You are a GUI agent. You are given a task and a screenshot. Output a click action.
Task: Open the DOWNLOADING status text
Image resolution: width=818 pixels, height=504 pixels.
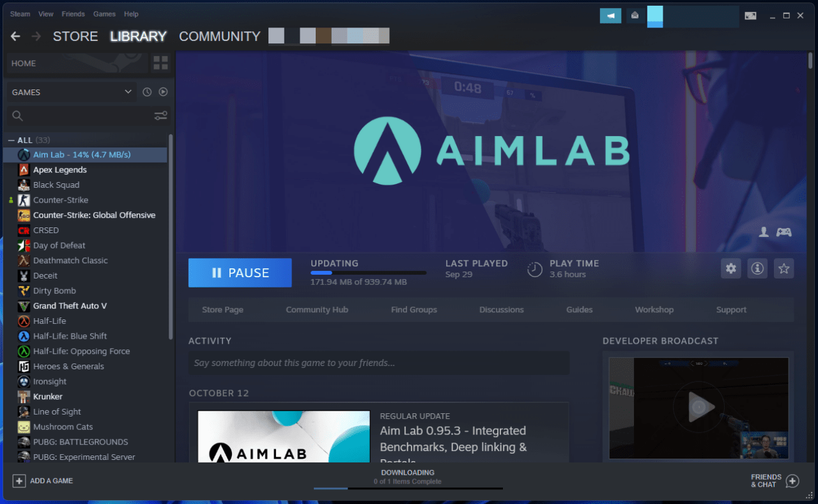tap(408, 473)
